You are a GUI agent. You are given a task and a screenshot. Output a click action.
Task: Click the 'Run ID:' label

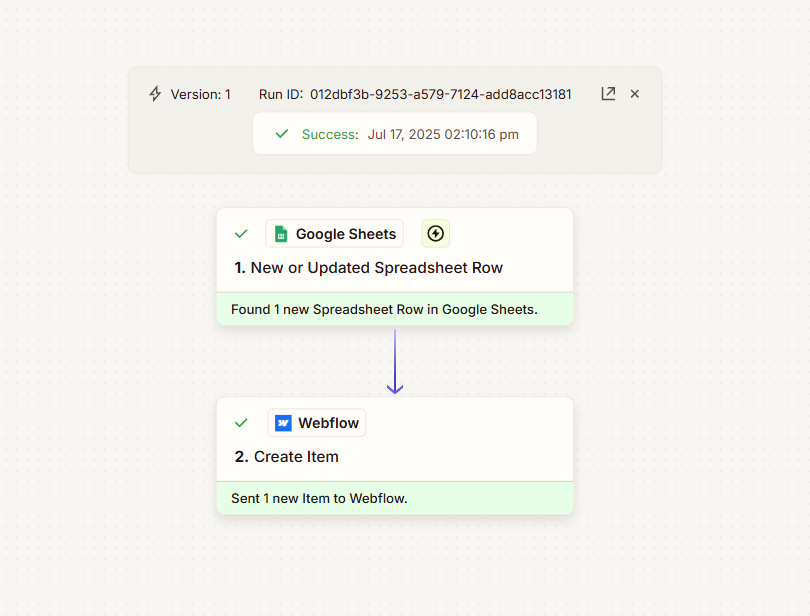point(281,95)
